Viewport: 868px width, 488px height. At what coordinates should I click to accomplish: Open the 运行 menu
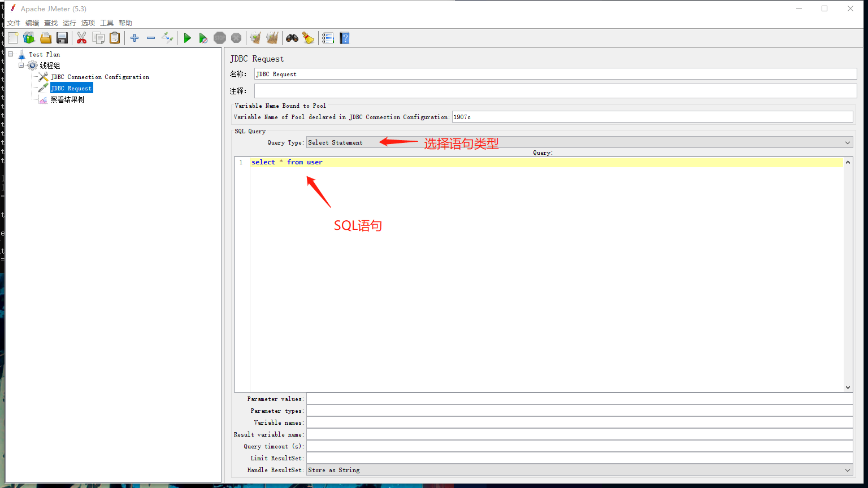70,23
